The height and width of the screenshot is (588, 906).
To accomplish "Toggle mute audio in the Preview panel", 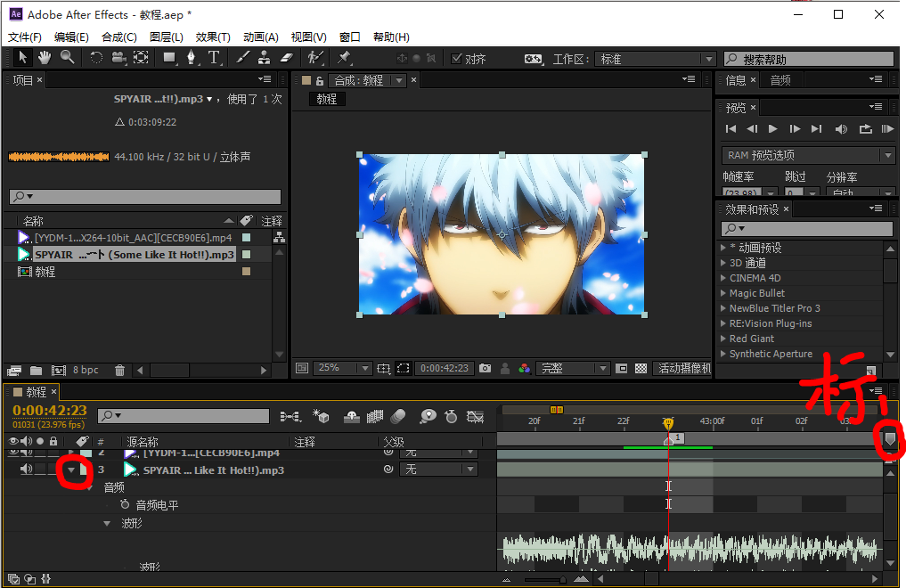I will [841, 129].
